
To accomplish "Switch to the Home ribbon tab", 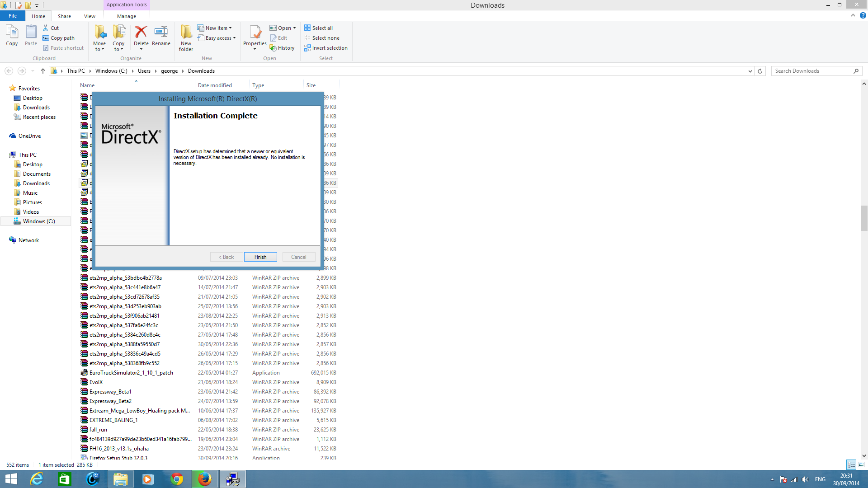I will pos(38,16).
